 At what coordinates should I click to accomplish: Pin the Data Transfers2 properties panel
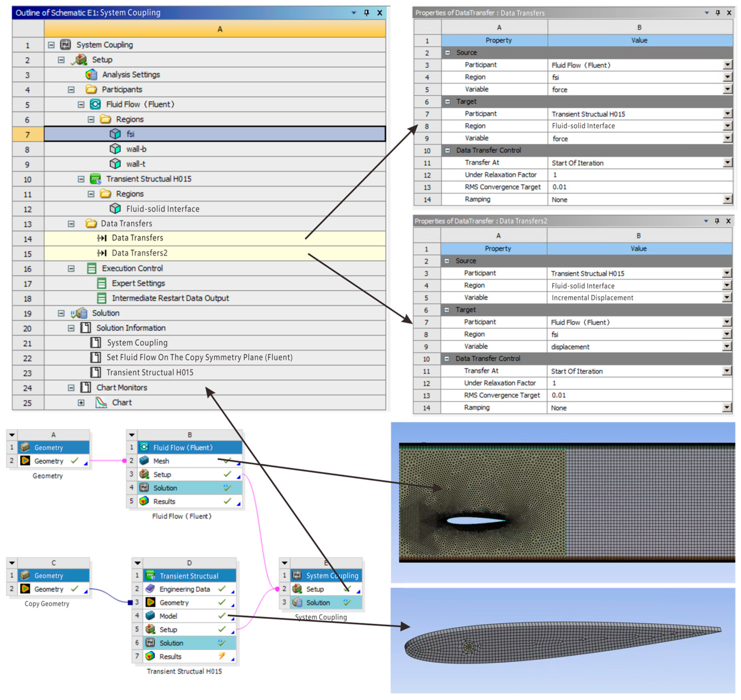[x=717, y=221]
